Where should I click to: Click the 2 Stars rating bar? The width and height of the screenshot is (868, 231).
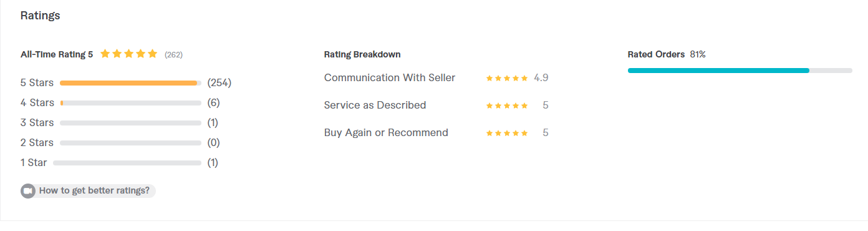click(x=130, y=143)
